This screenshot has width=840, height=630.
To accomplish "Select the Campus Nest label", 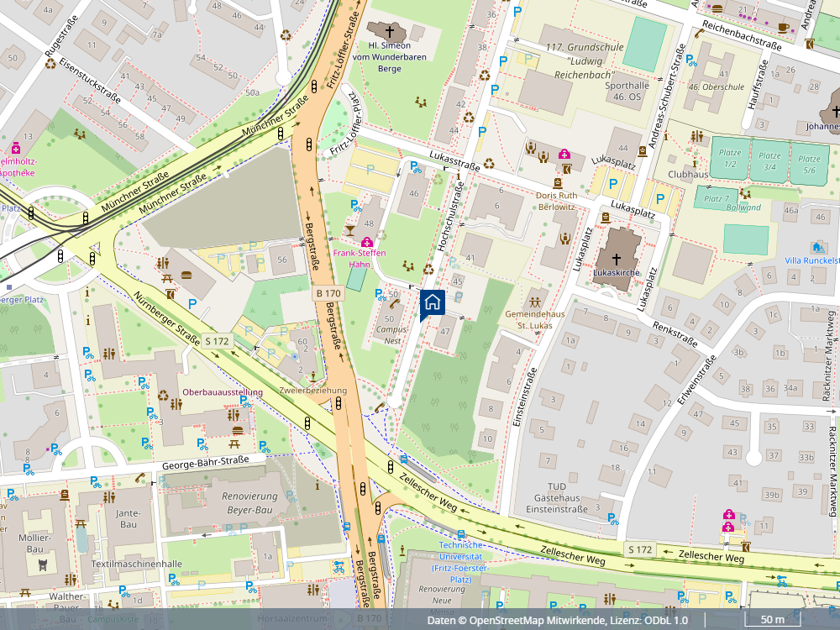I will pos(391,335).
